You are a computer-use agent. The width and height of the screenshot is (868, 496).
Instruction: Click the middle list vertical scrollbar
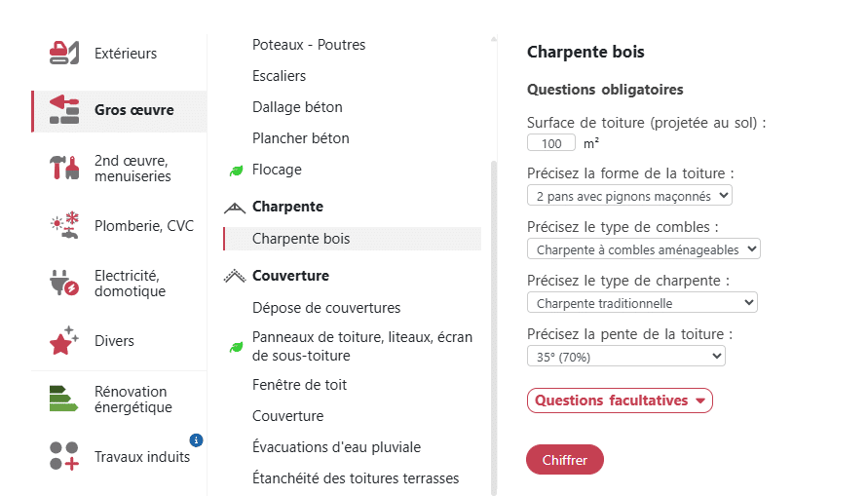494,322
